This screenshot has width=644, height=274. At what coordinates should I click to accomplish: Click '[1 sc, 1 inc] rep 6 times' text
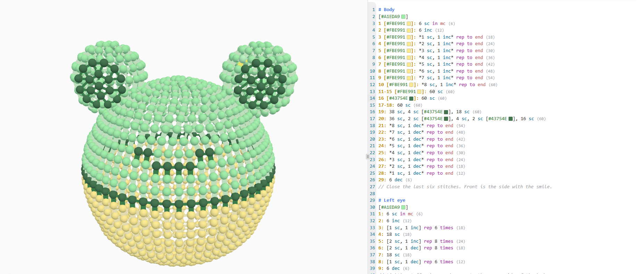click(420, 228)
